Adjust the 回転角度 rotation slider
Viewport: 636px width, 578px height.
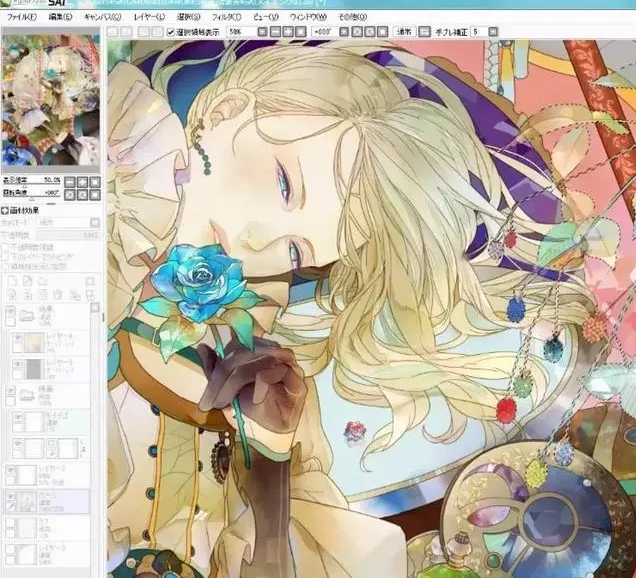(x=32, y=198)
